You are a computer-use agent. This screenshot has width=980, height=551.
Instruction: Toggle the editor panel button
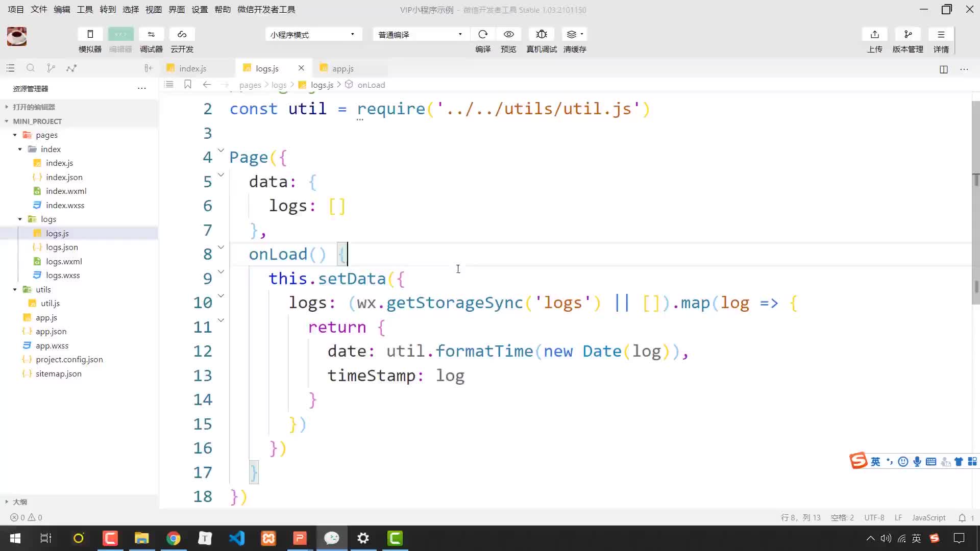120,34
